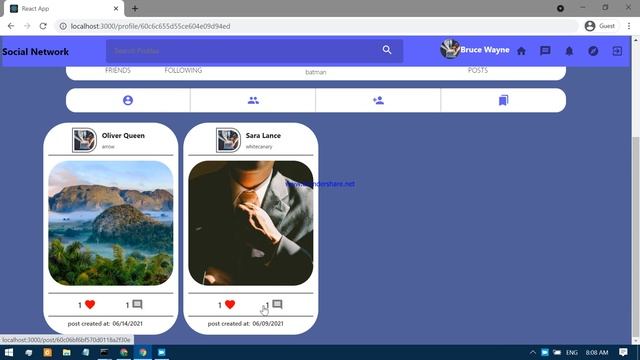Viewport: 640px width, 360px height.
Task: Click the POSTS label
Action: point(478,70)
